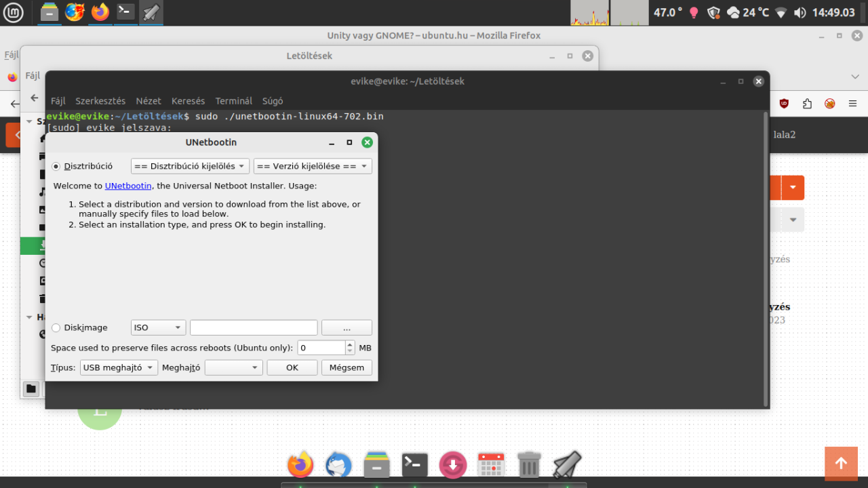
Task: Switch to terminal via top panel icon
Action: pos(125,12)
